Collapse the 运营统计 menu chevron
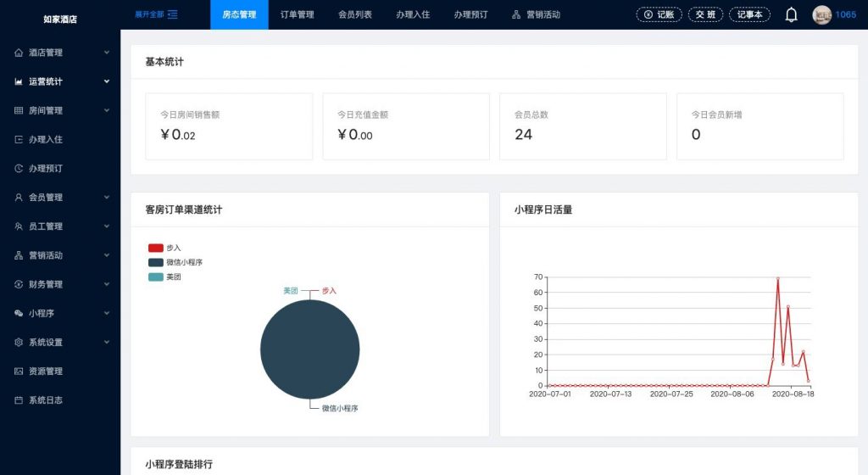Screen dimensions: 868x475 (107, 81)
